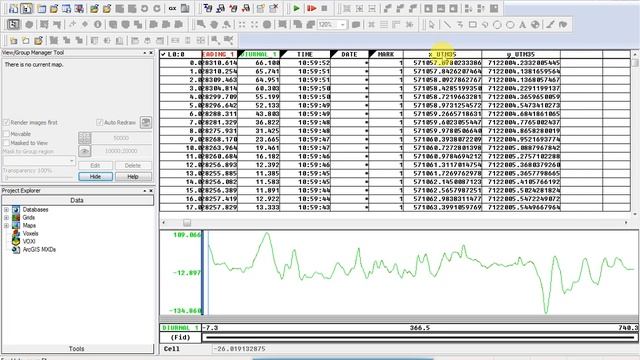The height and width of the screenshot is (360, 640).
Task: Select the x_UTM35 column header
Action: [442, 54]
